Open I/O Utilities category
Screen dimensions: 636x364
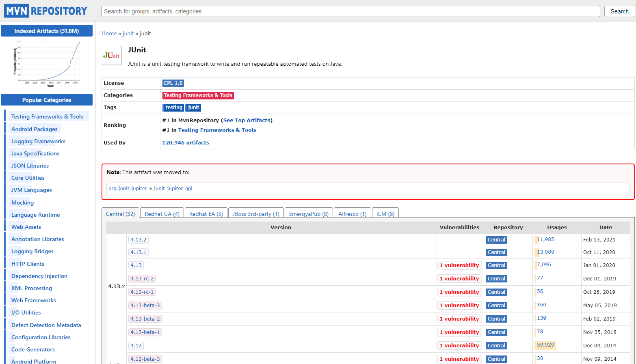click(26, 312)
